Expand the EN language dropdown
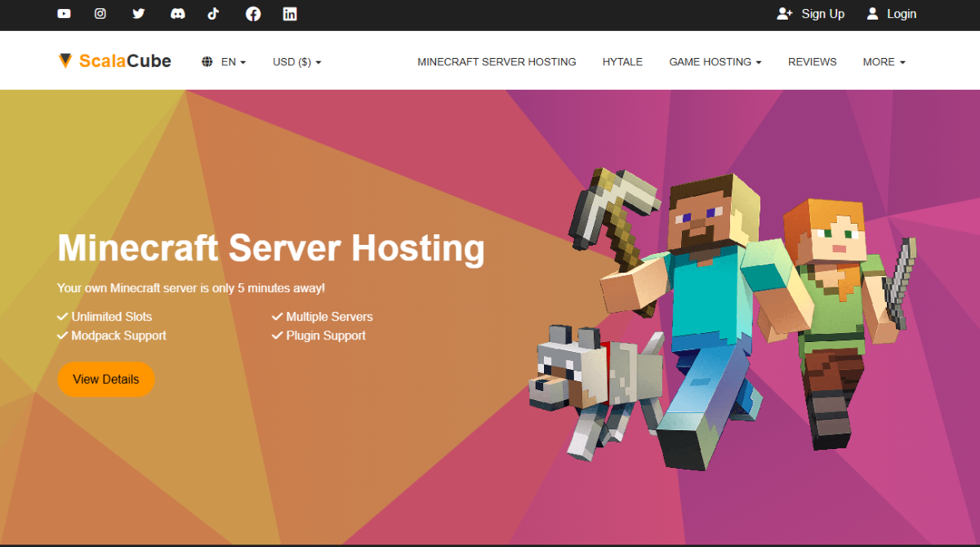Viewport: 980px width, 547px height. [x=234, y=62]
